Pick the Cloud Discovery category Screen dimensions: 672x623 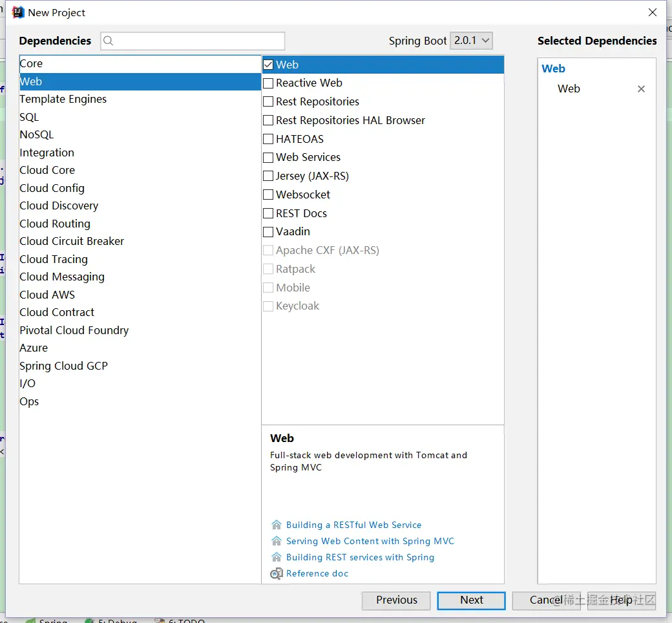click(x=140, y=206)
